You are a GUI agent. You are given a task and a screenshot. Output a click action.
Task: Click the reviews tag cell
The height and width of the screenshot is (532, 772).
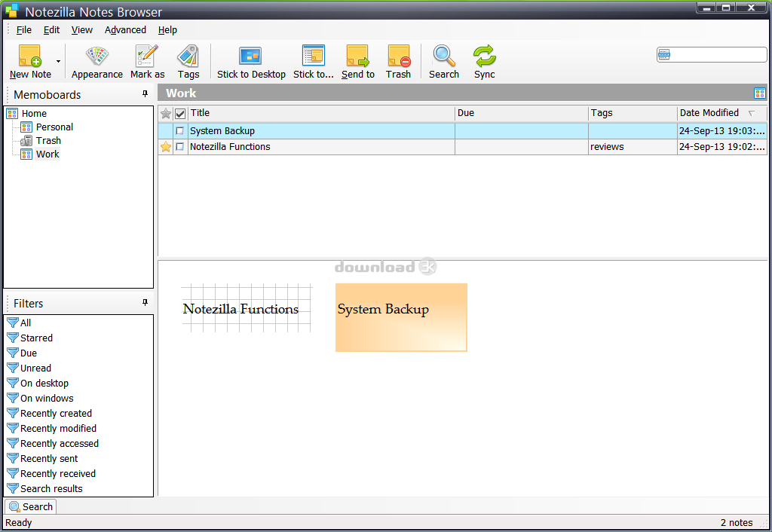[633, 147]
